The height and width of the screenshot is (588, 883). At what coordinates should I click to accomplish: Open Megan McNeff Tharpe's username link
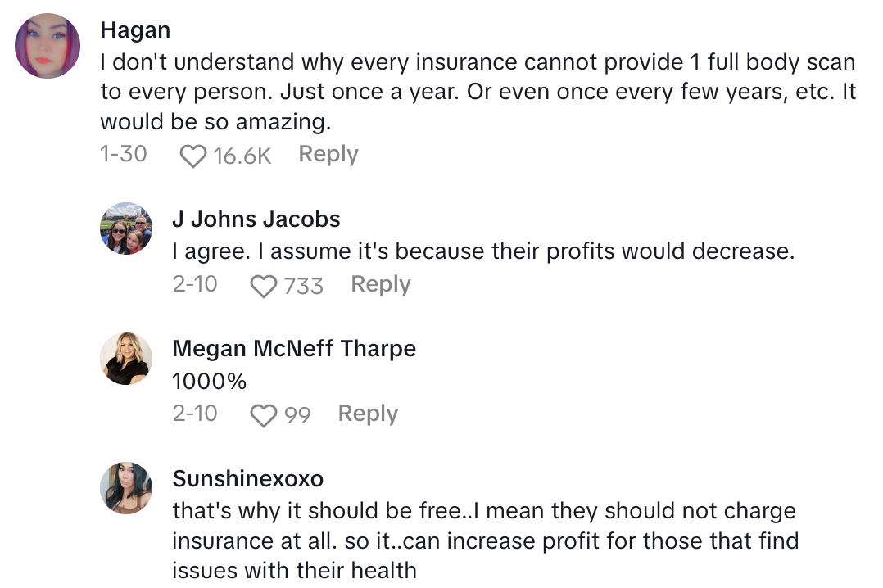294,348
